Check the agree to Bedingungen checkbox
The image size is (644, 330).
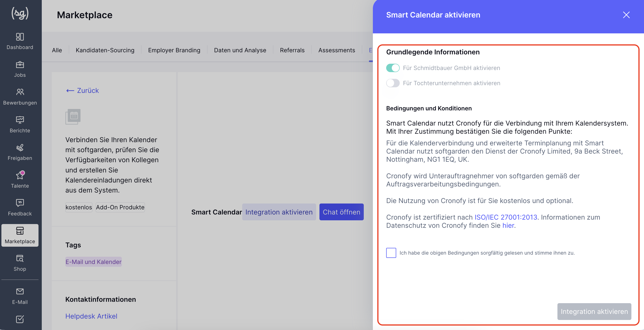[x=391, y=253]
